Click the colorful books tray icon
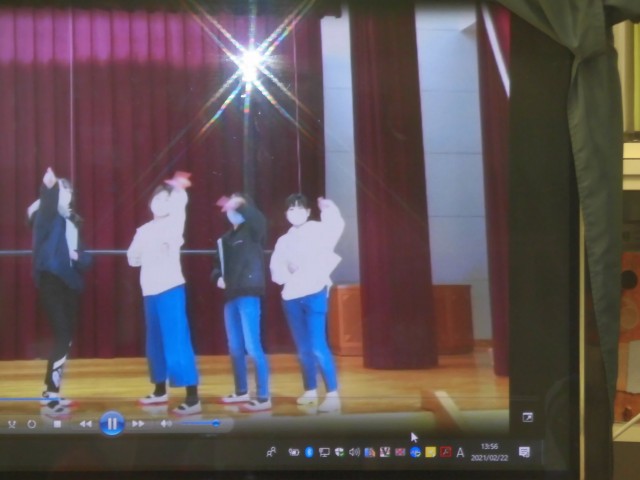Viewport: 640px width, 480px height. [370, 452]
